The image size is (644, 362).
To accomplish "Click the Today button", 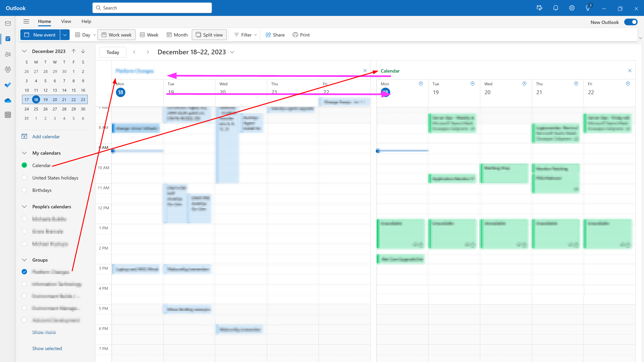I will (113, 52).
